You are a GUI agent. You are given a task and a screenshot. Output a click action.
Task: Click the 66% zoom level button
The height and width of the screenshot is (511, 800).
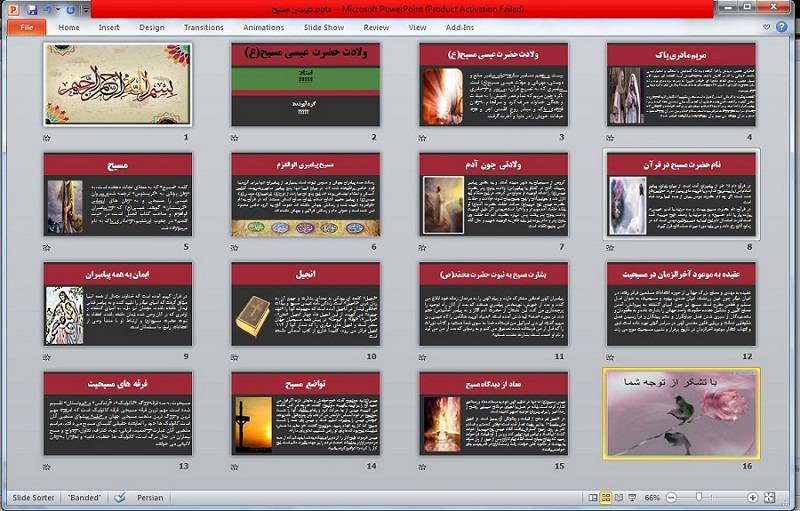click(651, 497)
